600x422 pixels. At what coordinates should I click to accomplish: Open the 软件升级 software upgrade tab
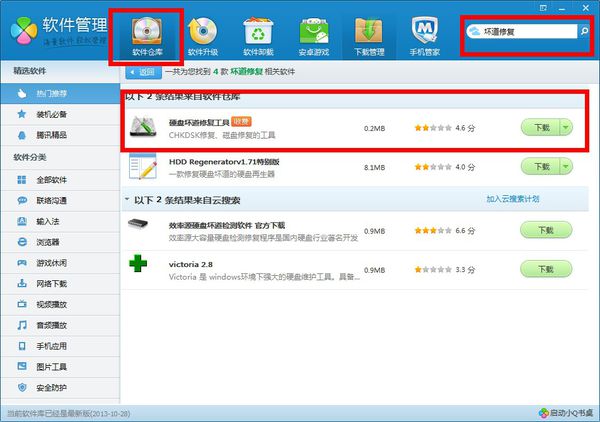pyautogui.click(x=202, y=37)
